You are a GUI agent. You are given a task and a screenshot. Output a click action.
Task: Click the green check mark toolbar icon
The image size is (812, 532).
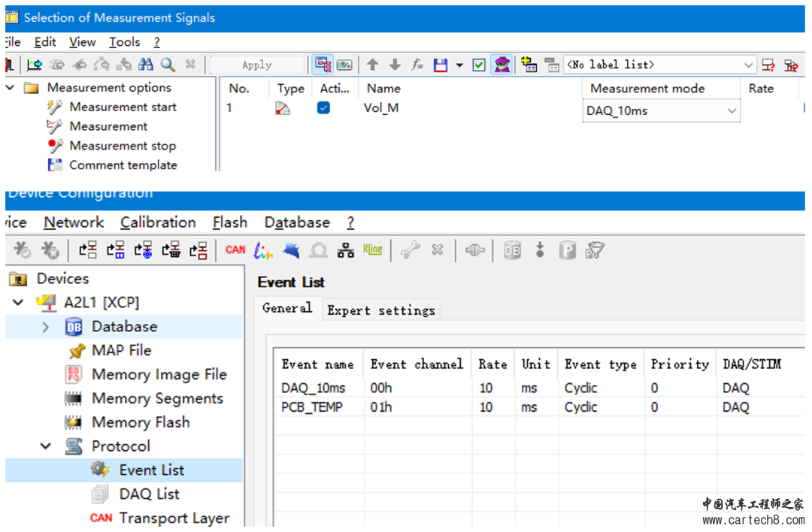click(x=479, y=65)
